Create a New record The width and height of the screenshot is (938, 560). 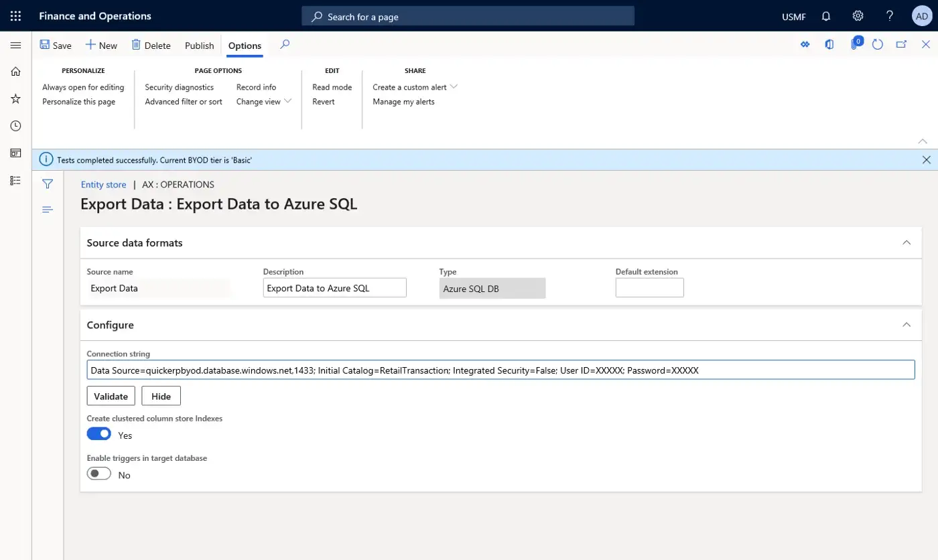[x=101, y=46]
